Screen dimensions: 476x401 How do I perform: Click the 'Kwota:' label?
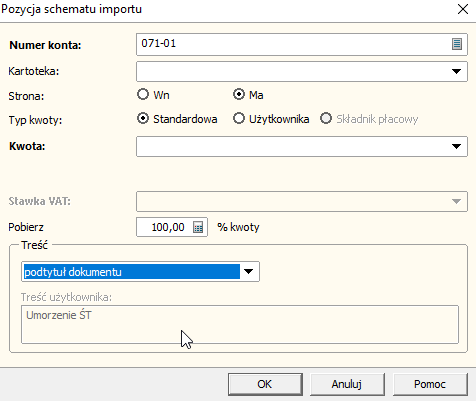coord(27,146)
